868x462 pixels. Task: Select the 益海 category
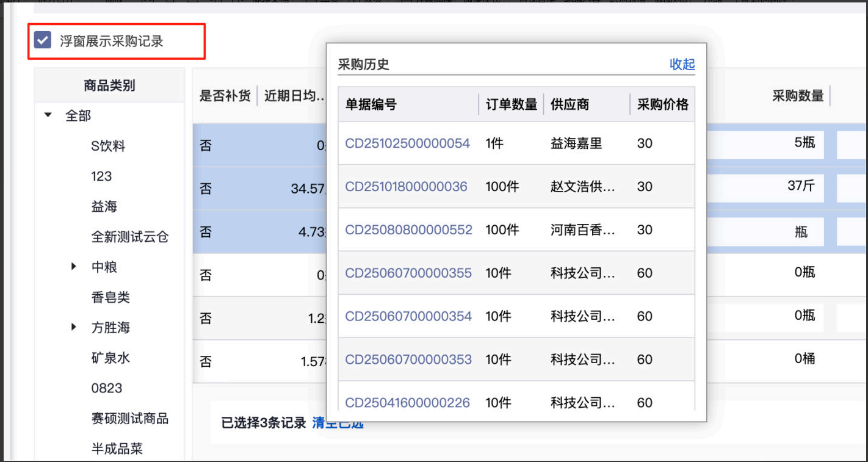pyautogui.click(x=104, y=206)
